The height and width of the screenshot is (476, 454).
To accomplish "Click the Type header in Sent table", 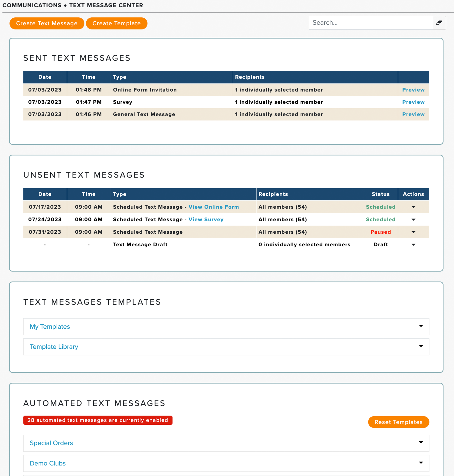I will click(172, 77).
